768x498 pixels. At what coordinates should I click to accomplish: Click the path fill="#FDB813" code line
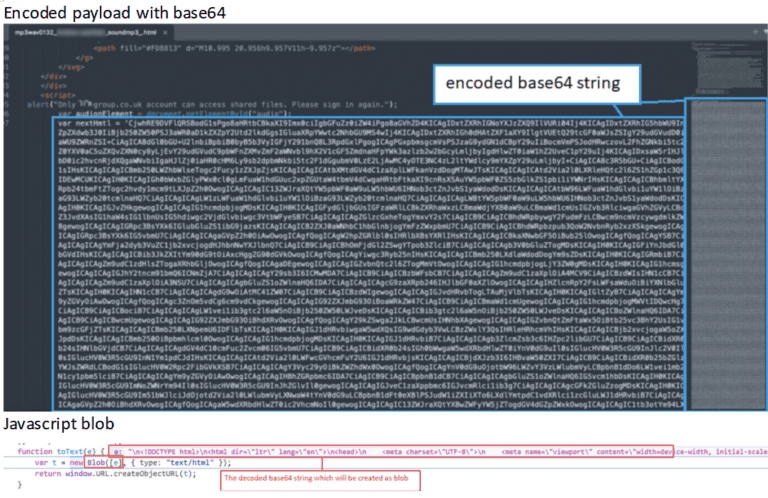click(234, 48)
